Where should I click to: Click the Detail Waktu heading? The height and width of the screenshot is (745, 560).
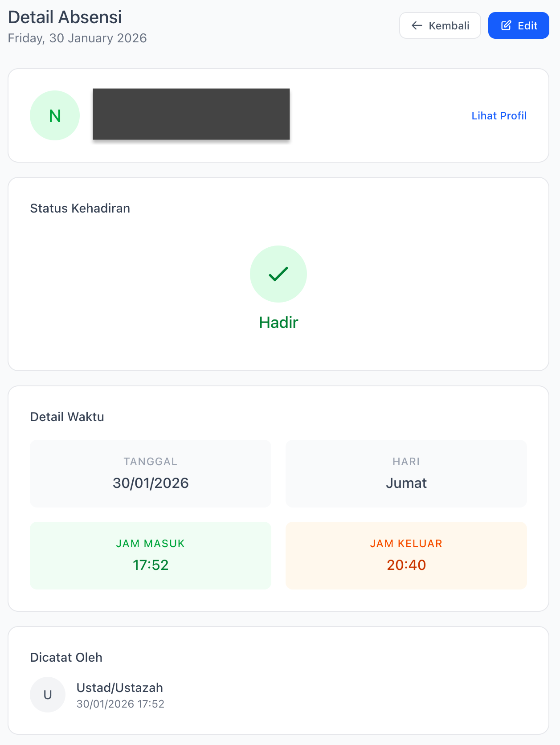pos(67,417)
